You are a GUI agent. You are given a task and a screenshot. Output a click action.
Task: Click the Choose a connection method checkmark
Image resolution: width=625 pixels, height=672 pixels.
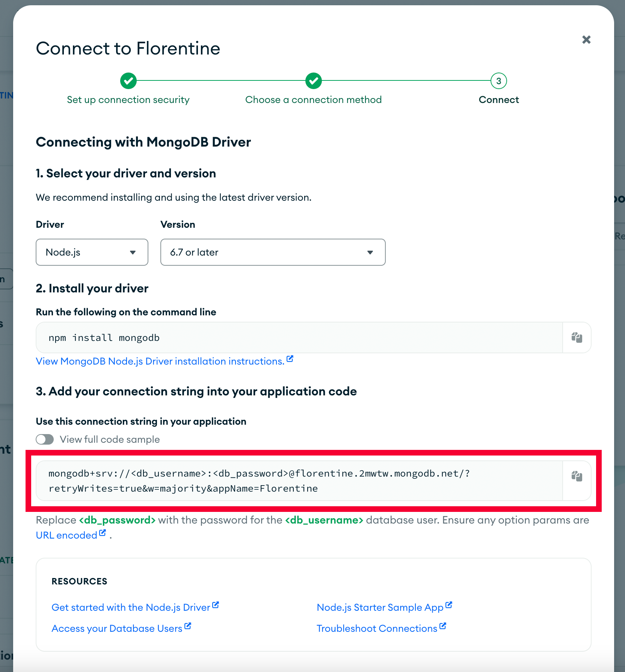tap(314, 81)
